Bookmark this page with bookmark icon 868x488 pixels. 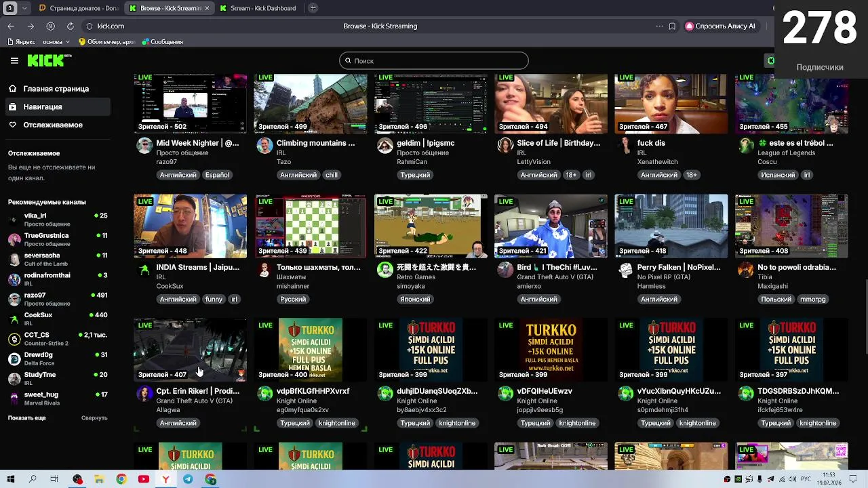coord(672,26)
